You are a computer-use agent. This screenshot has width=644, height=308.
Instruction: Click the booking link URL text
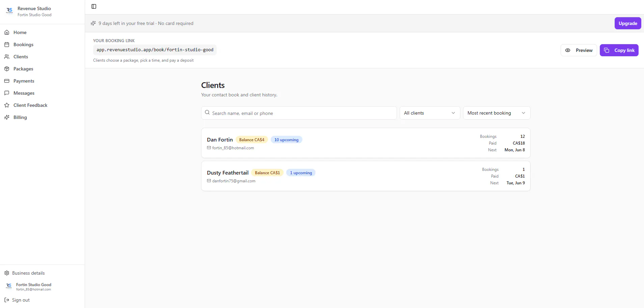tap(155, 50)
